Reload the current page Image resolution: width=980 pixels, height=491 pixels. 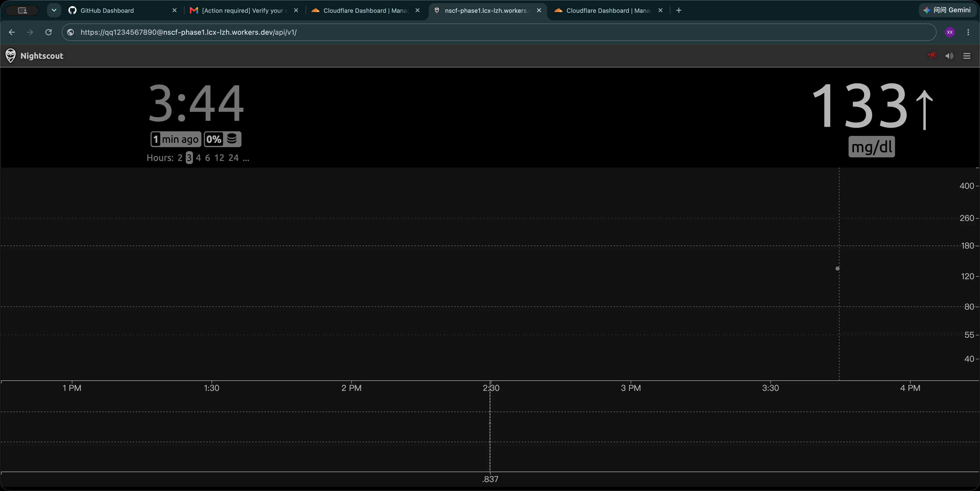point(48,32)
